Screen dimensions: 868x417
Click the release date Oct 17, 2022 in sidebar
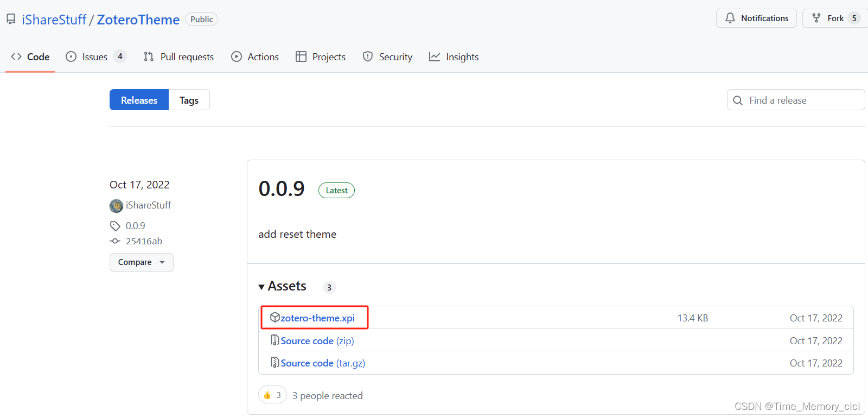(139, 185)
